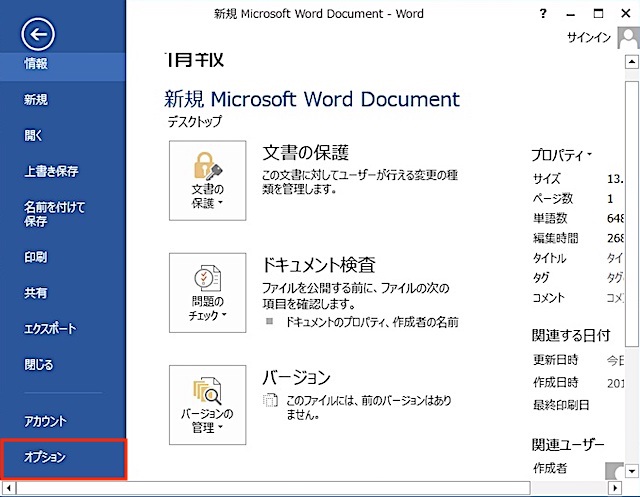Click the バージョン heading
Screen dimensions: 640x497
296,377
